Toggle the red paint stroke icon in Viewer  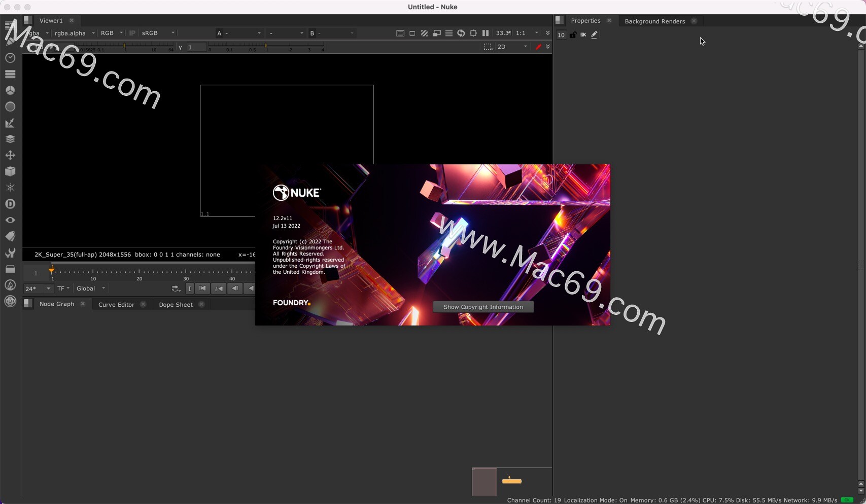tap(538, 47)
